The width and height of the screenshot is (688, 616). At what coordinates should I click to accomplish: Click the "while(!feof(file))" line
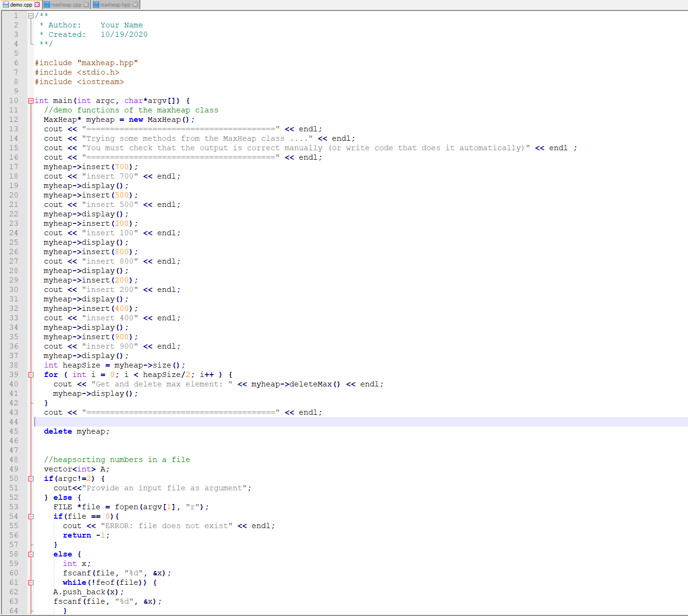pos(110,582)
